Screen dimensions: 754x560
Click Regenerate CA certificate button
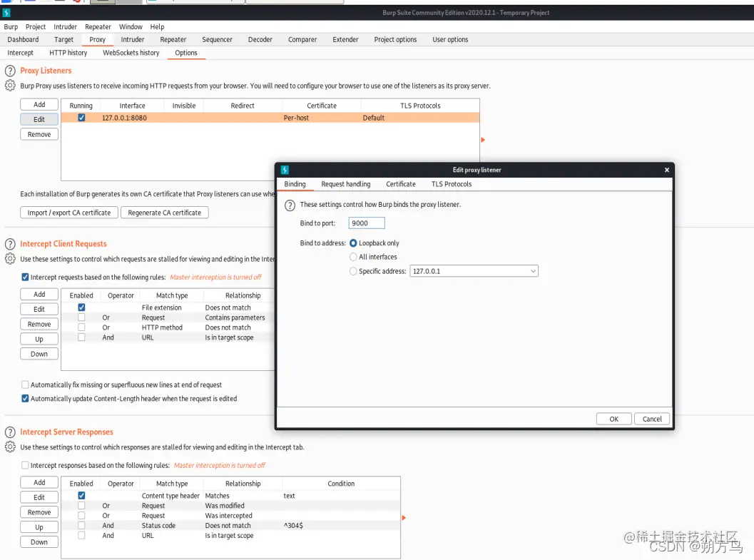point(165,213)
